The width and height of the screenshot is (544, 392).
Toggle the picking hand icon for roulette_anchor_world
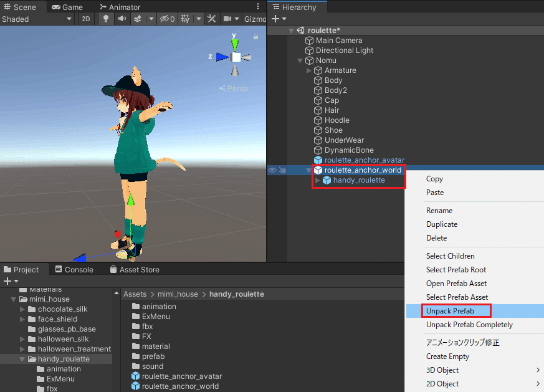coord(283,170)
